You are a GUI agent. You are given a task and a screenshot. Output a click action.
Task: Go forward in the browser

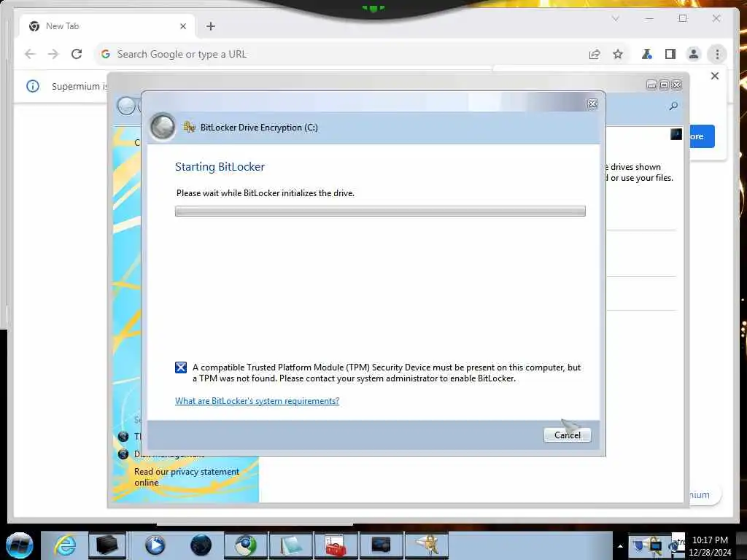tap(53, 54)
